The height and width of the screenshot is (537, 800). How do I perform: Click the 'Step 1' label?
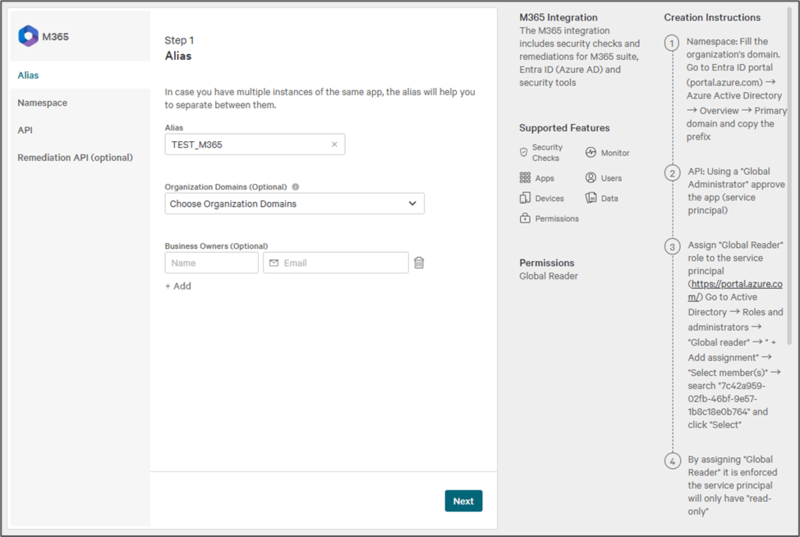tap(179, 40)
